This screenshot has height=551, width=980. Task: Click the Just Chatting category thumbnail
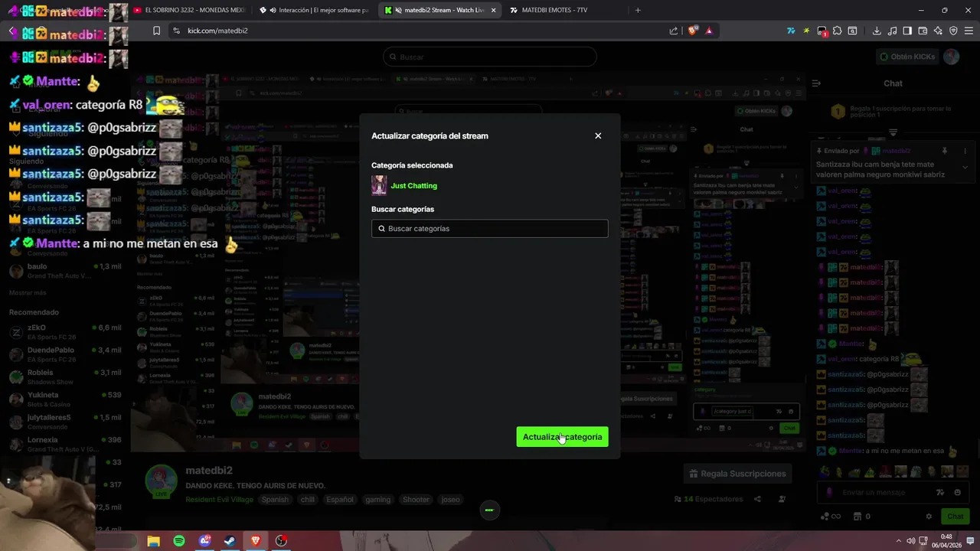pos(379,185)
